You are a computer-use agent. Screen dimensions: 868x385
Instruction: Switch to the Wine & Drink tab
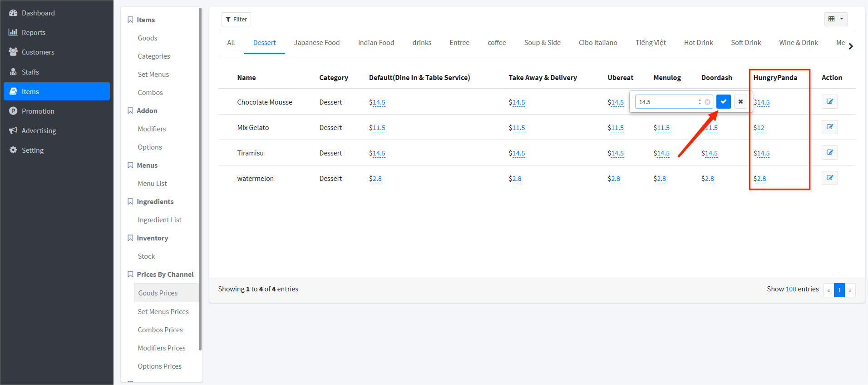click(799, 43)
